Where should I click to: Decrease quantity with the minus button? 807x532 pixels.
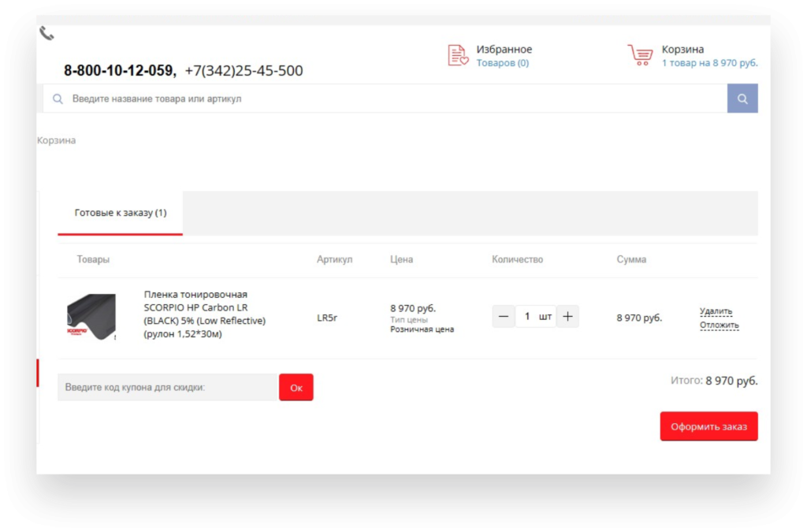coord(504,317)
